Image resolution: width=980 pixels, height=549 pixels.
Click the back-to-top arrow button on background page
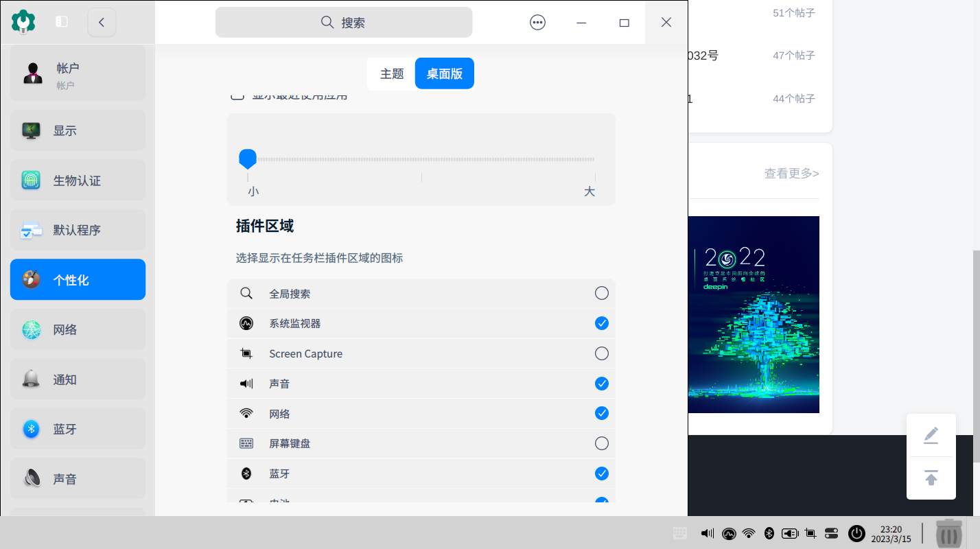(x=931, y=478)
